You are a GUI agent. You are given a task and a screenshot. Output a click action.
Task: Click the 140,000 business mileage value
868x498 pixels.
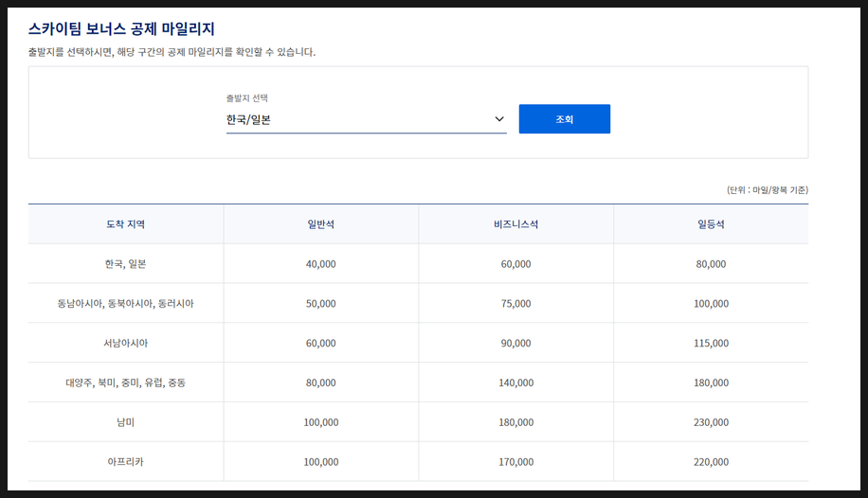coord(515,382)
